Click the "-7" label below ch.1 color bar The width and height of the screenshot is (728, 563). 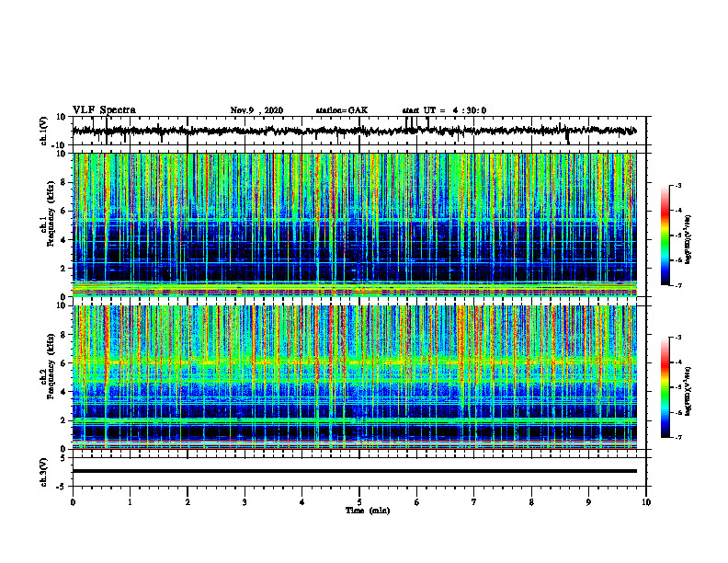677,285
